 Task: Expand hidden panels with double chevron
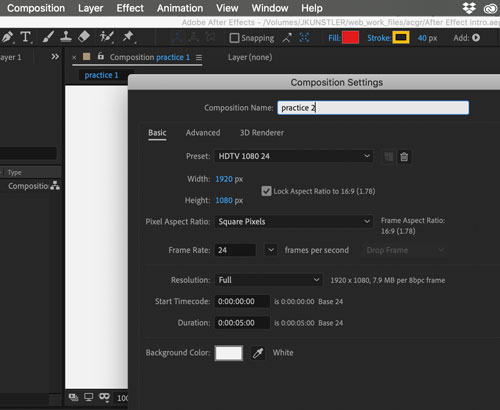click(55, 57)
